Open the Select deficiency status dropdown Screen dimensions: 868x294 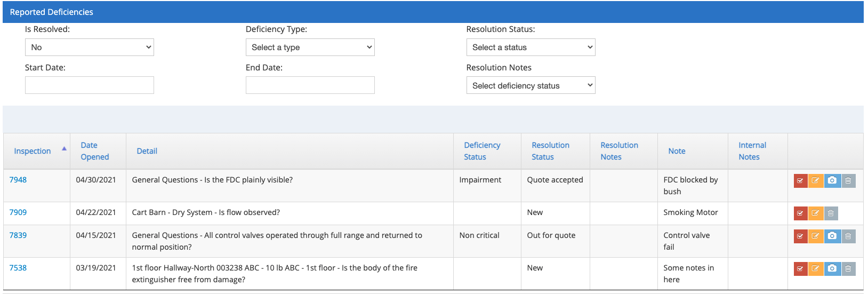tap(531, 85)
